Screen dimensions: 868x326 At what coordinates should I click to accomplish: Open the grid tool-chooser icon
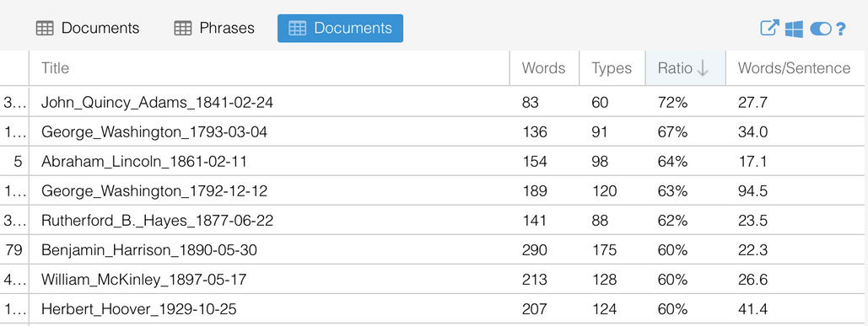[x=794, y=29]
